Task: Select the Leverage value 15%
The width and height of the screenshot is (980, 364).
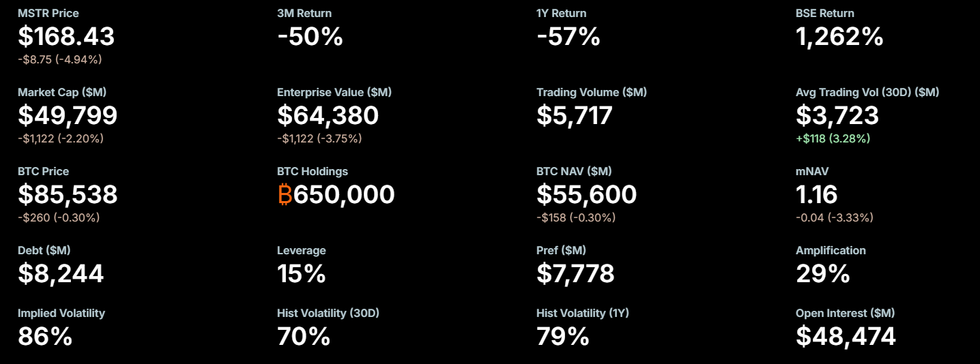Action: tap(302, 274)
